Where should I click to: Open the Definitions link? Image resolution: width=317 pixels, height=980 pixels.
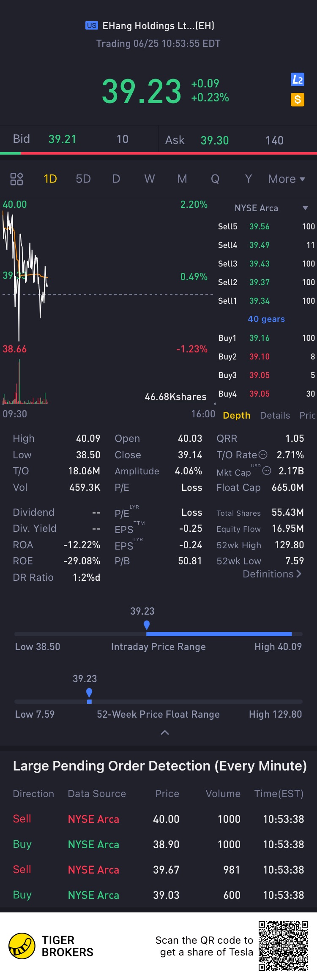click(272, 574)
